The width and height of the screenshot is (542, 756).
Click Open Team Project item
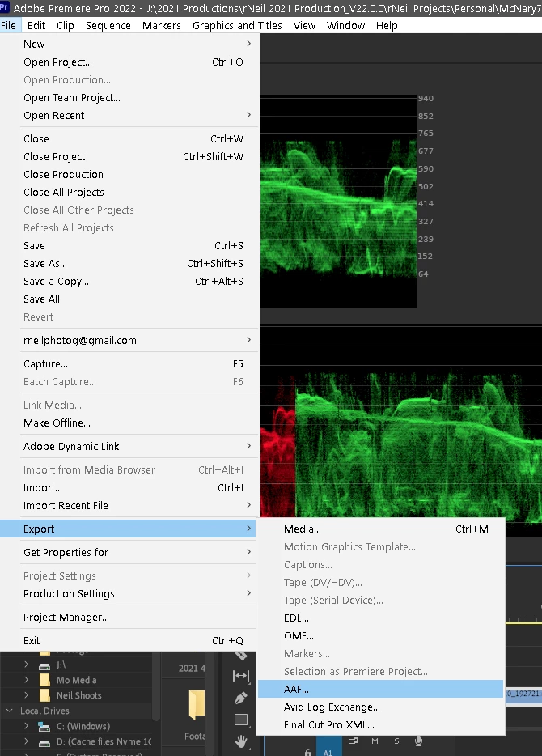pos(130,97)
